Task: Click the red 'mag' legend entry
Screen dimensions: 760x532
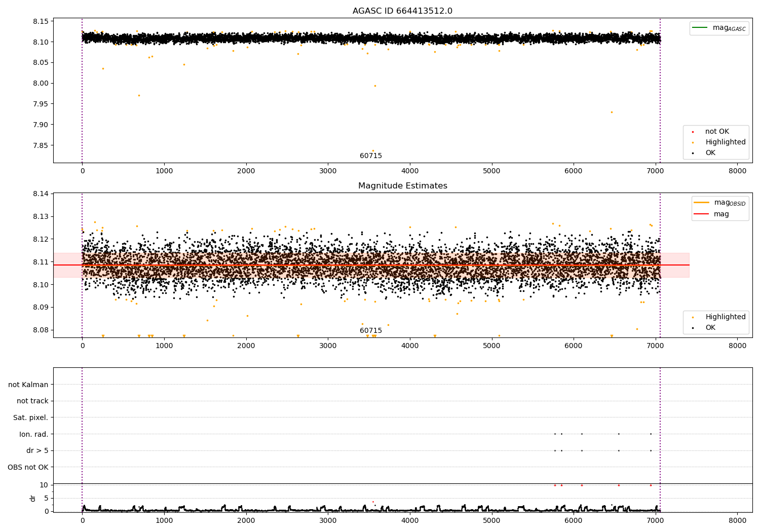Action: [x=712, y=214]
